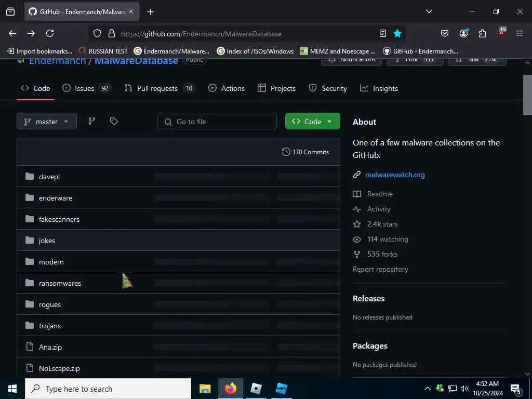Open Import bookmarks toolbar item
This screenshot has height=399, width=532.
tap(39, 51)
